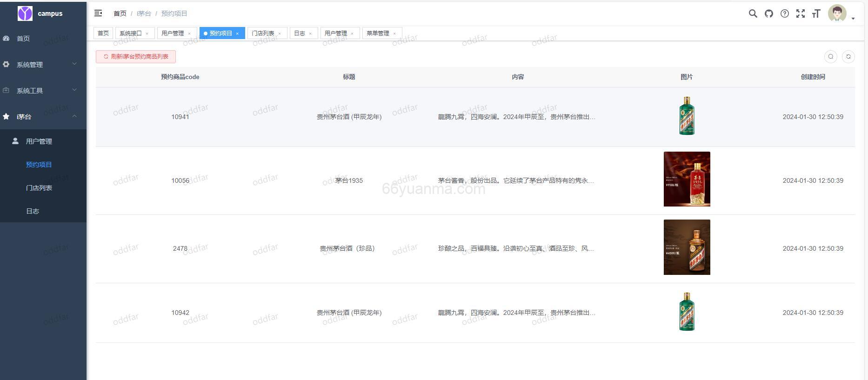Click the person icon beside 用户管理
Screen dimensions: 868x380
pyautogui.click(x=15, y=140)
